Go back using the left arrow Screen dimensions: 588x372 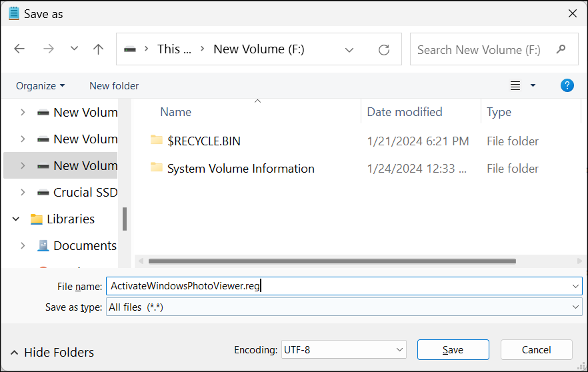click(x=19, y=49)
